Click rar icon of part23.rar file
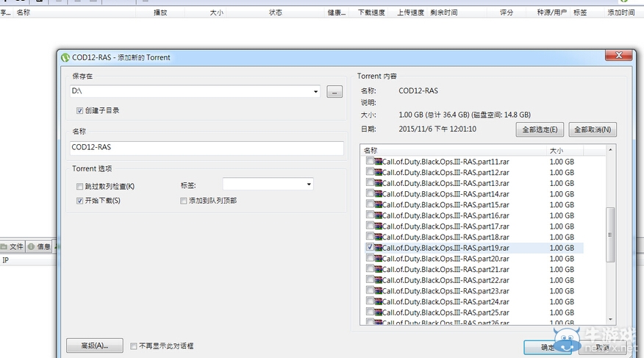Viewport: 644px width, 358px height. 378,290
